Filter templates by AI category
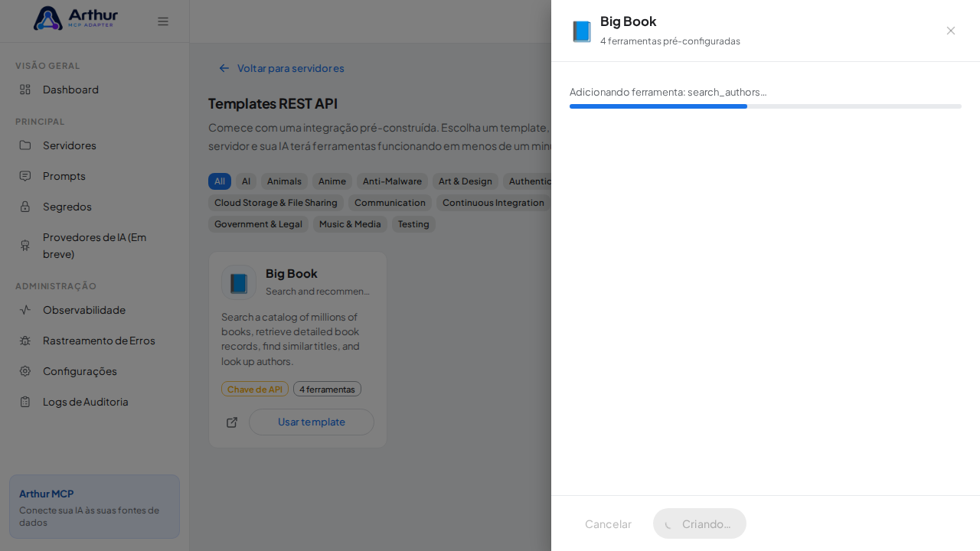Viewport: 980px width, 551px height. 246,181
